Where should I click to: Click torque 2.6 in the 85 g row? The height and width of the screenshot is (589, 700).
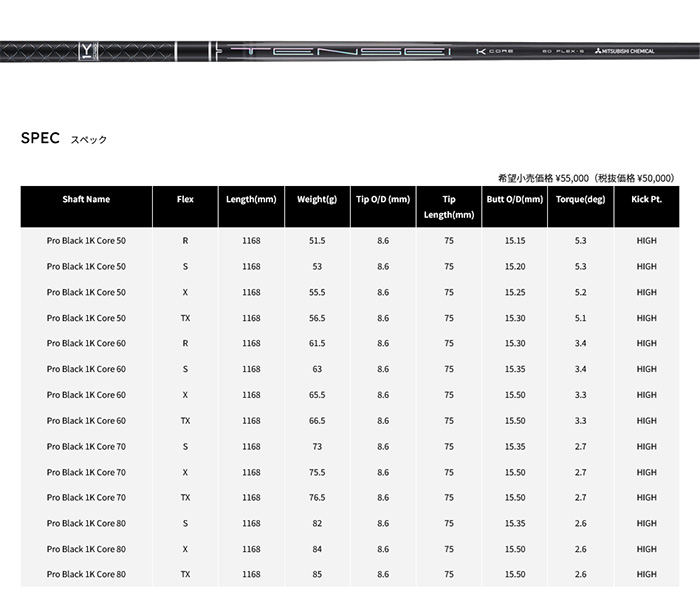coord(580,574)
